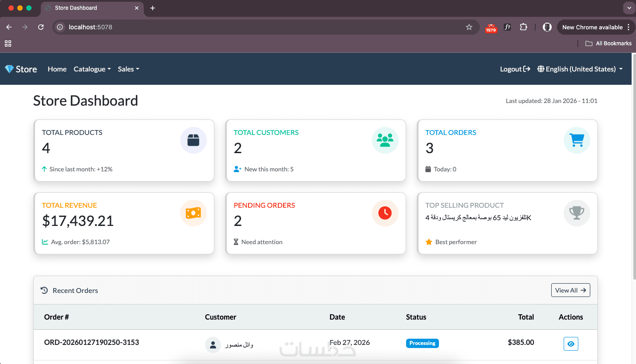Click the customer name وائل منصور
636x364 pixels.
coord(239,345)
